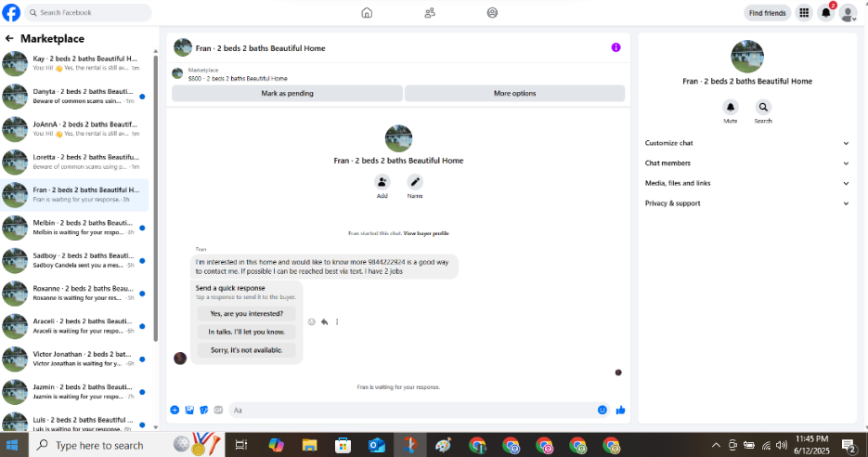This screenshot has width=868, height=457.
Task: Reply to Fran's message with the arrow icon
Action: (x=324, y=321)
